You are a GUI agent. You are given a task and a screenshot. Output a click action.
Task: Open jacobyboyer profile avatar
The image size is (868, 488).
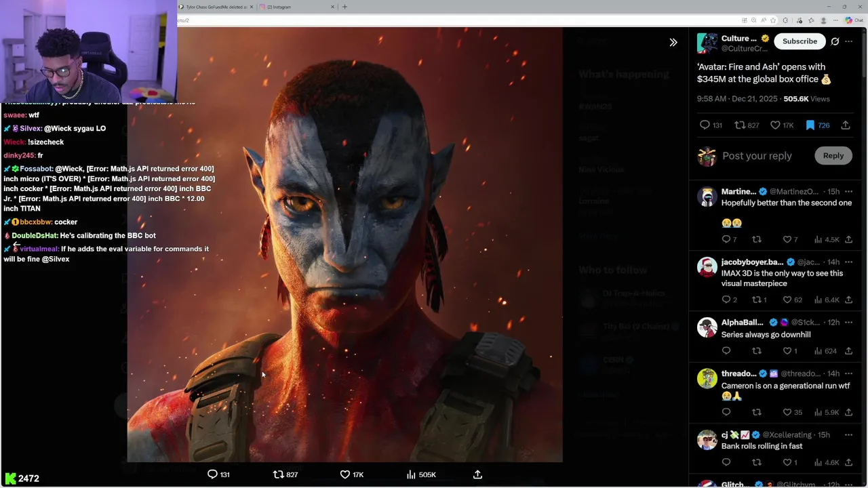pos(707,267)
